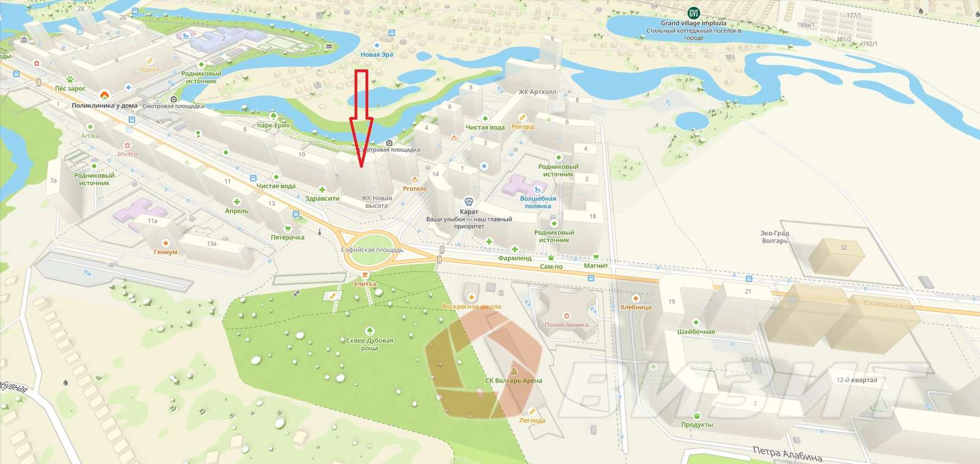Select the Карат tooth clinic icon
This screenshot has width=980, height=464.
[x=469, y=201]
